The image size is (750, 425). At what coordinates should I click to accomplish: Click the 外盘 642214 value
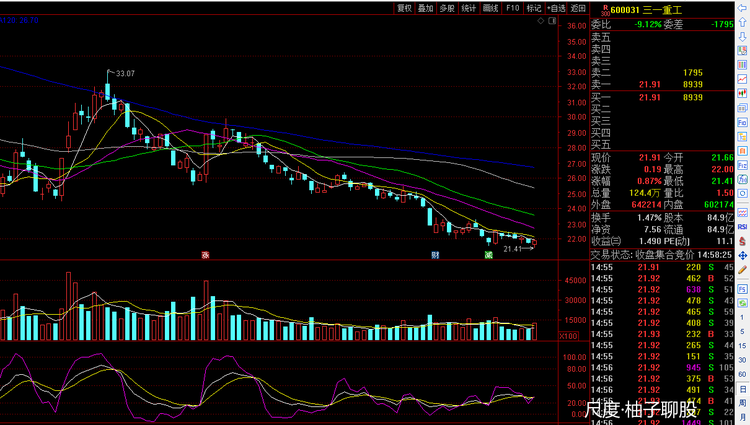coord(646,205)
